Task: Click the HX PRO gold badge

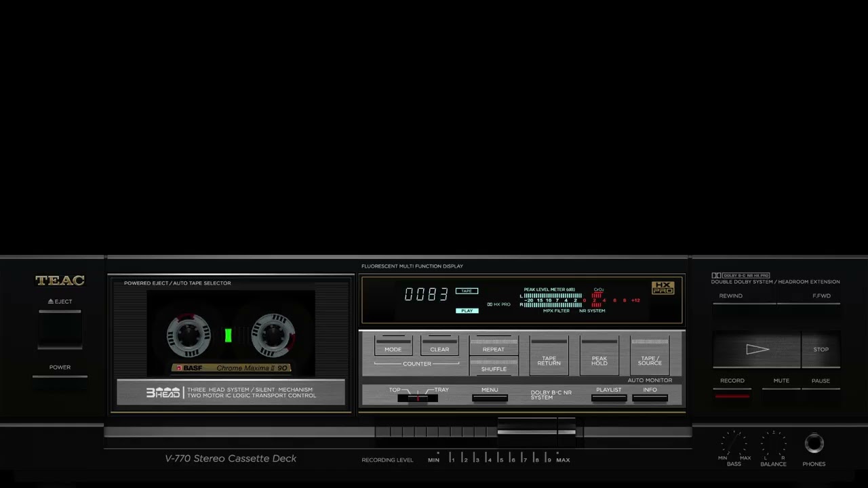Action: [x=663, y=288]
